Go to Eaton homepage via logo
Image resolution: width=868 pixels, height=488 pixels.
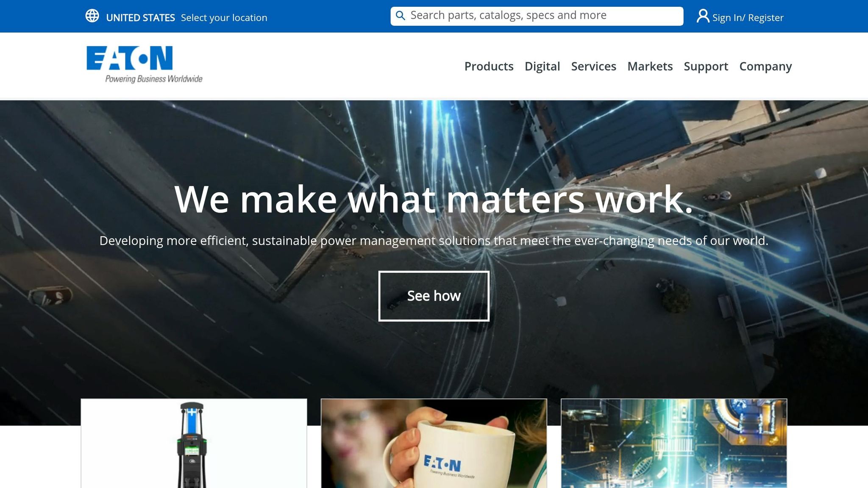click(145, 64)
